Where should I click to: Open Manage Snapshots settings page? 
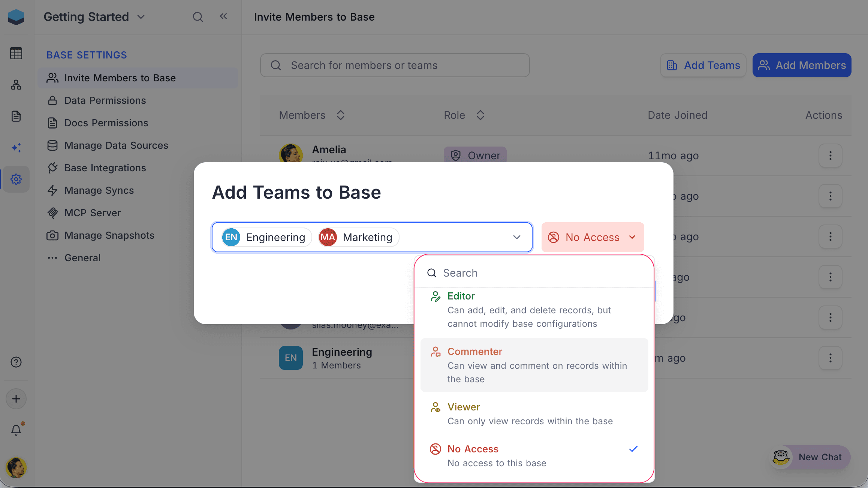pyautogui.click(x=109, y=235)
